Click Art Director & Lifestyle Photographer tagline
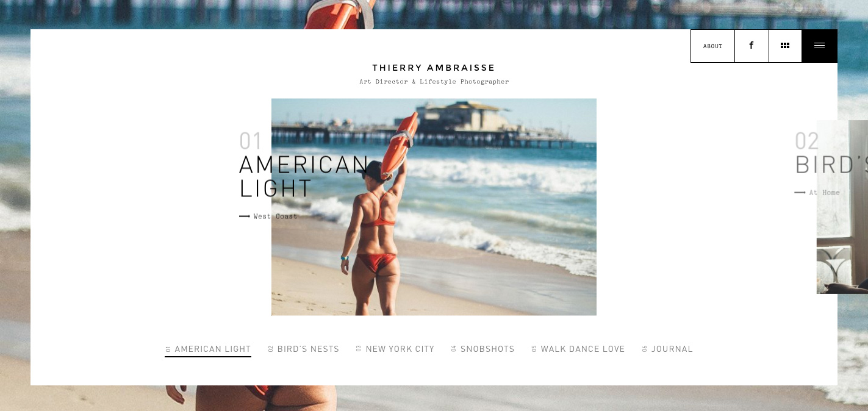 tap(434, 82)
